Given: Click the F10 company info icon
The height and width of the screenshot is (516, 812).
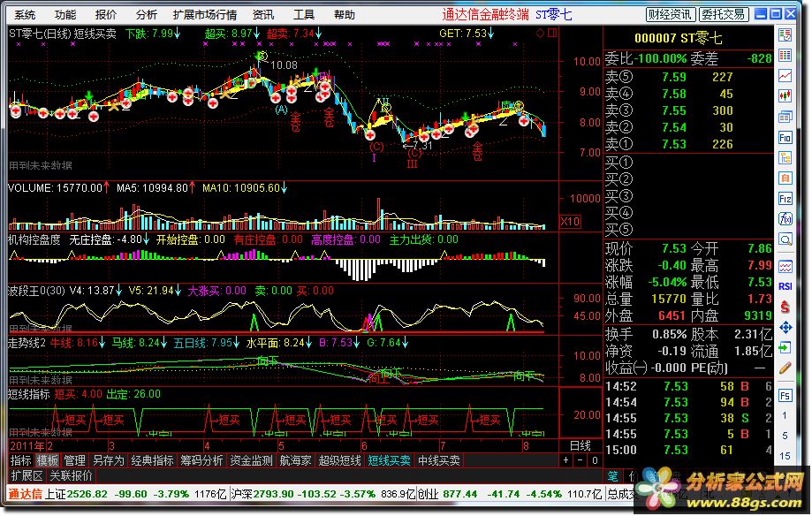Looking at the screenshot, I should pos(785,137).
